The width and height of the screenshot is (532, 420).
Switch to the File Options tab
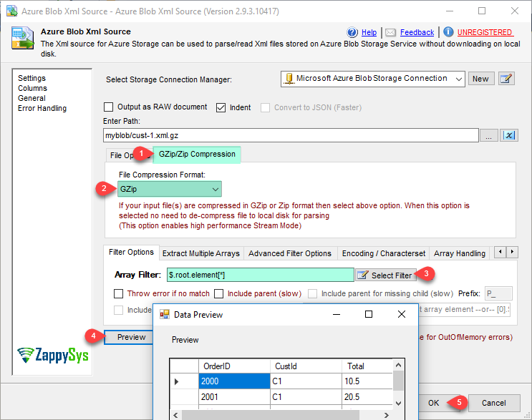121,155
